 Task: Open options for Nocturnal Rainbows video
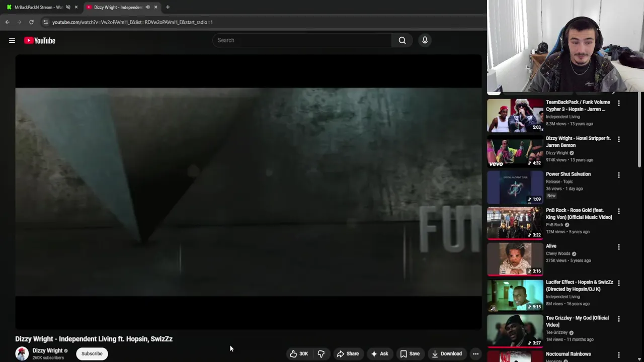[x=619, y=355]
